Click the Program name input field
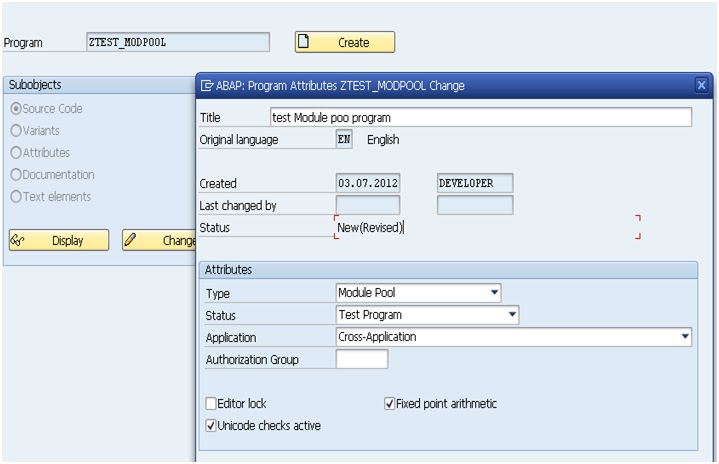Image resolution: width=719 pixels, height=464 pixels. click(x=178, y=42)
